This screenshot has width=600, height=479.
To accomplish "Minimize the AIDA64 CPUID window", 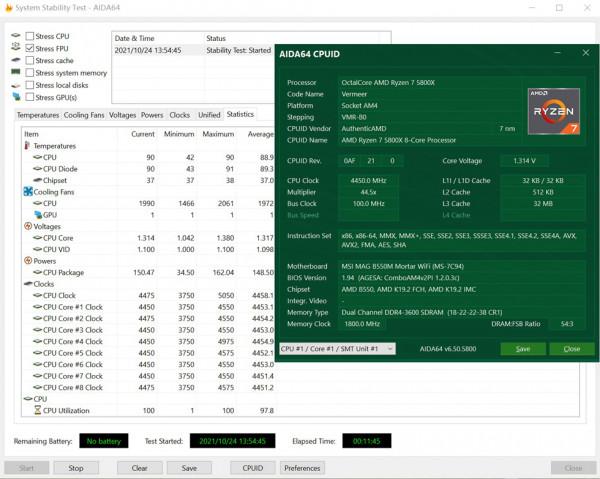I will click(558, 53).
